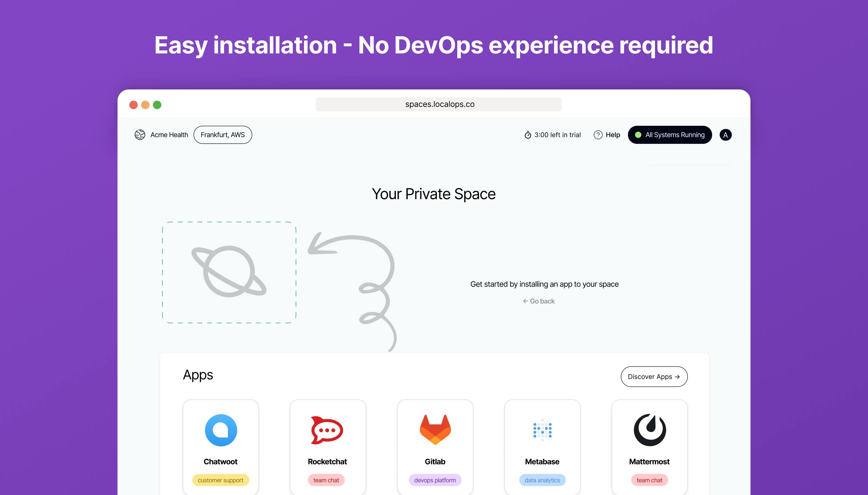
Task: Click the Your Private Space heading
Action: pos(434,194)
